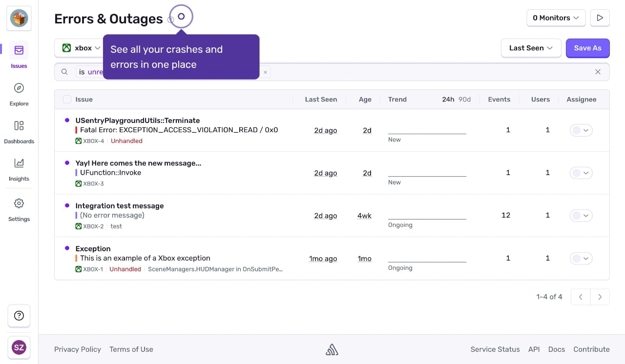The height and width of the screenshot is (364, 625).
Task: Open issue Yay! Here comes the new message
Action: click(138, 163)
